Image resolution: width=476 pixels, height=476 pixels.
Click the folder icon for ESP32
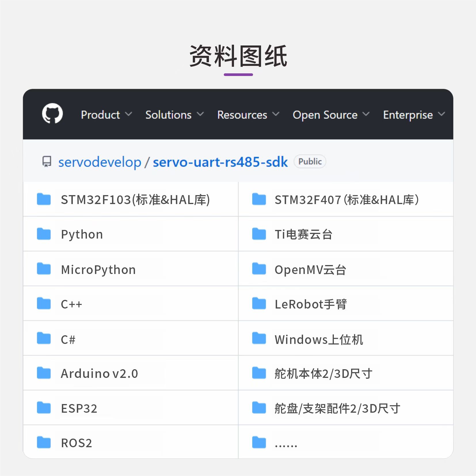coord(44,408)
